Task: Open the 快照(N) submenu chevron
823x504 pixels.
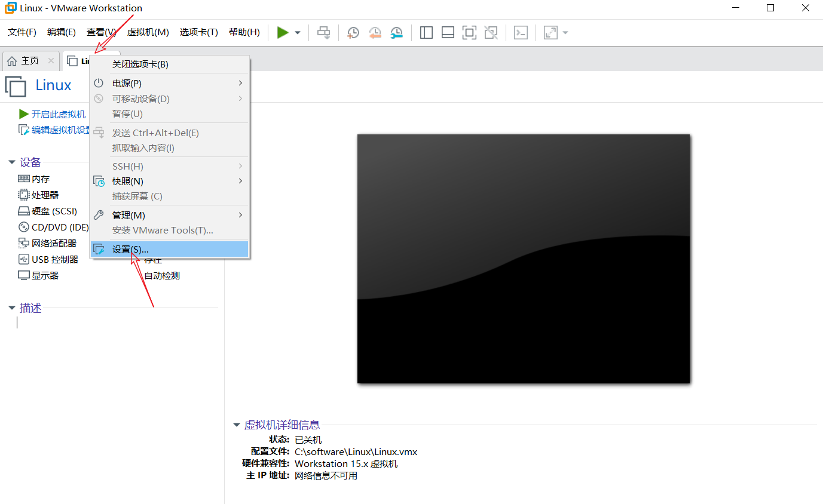Action: click(241, 181)
